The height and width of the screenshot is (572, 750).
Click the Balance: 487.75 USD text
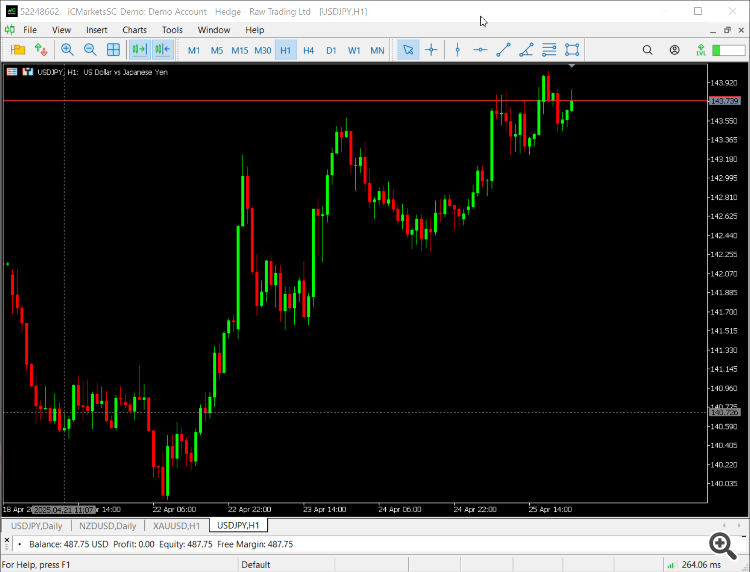tap(69, 544)
